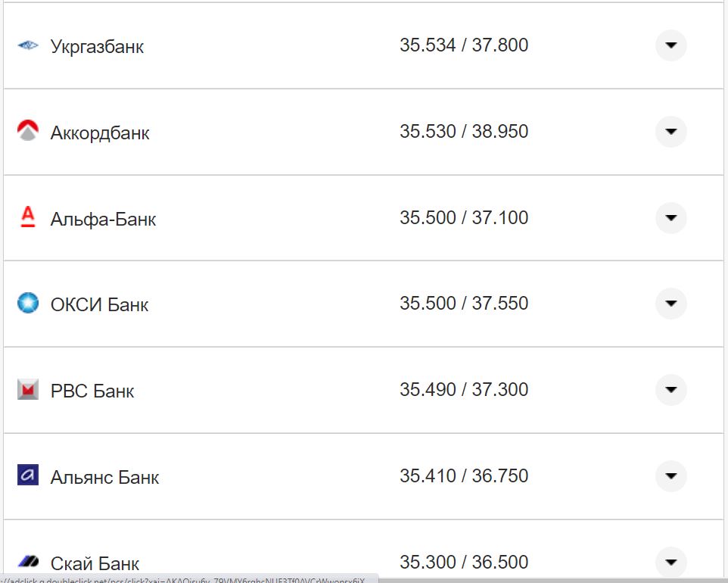Open the Укргазбанк bank name link
The width and height of the screenshot is (728, 583).
click(97, 47)
